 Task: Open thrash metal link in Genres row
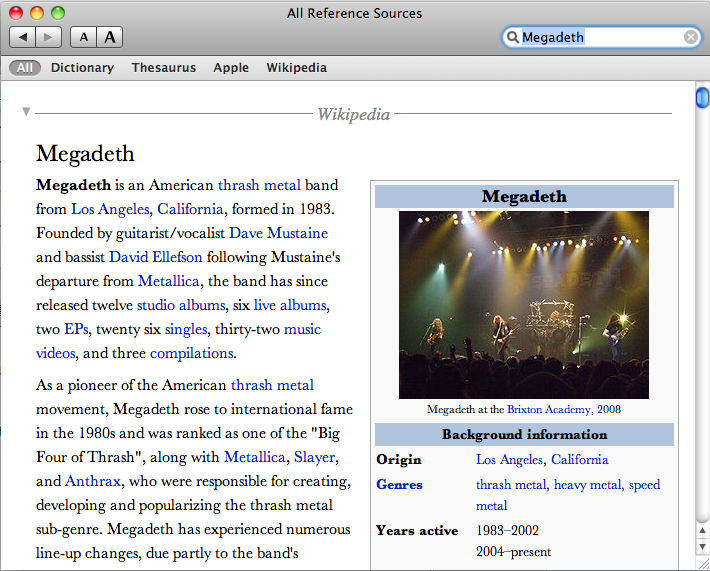511,485
